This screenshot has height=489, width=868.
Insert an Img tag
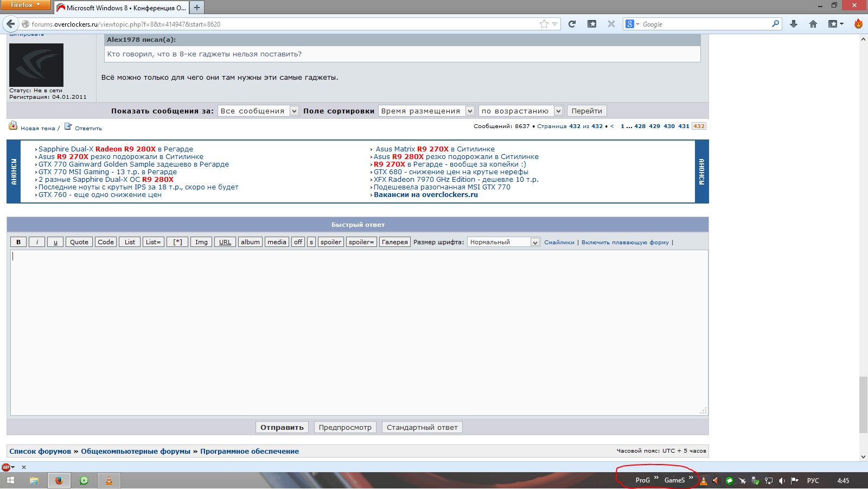click(x=201, y=242)
